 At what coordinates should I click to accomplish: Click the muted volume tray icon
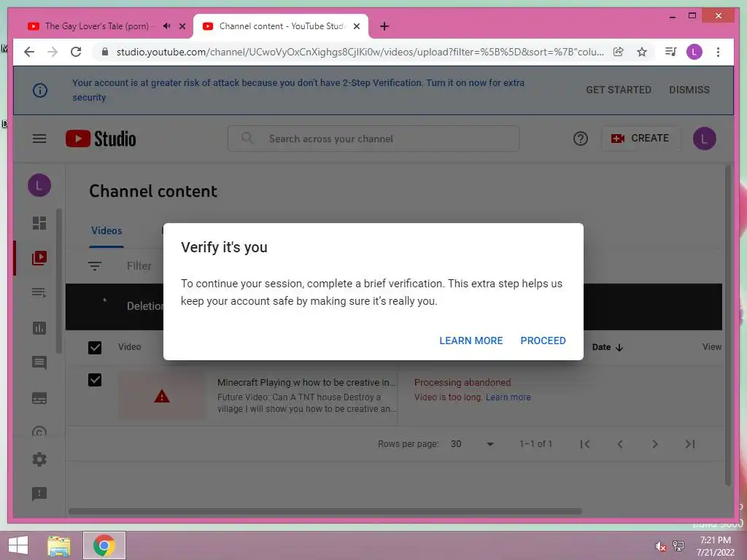[660, 546]
